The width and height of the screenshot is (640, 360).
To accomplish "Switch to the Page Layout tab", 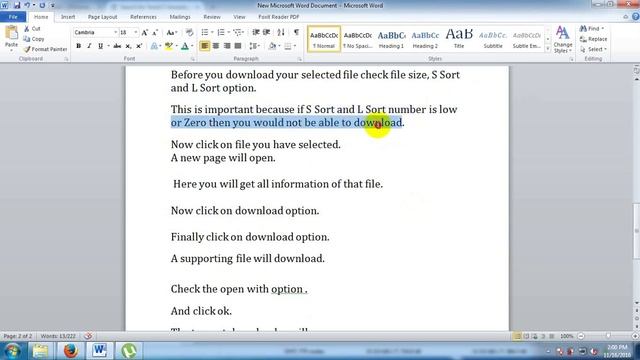I will pyautogui.click(x=102, y=17).
